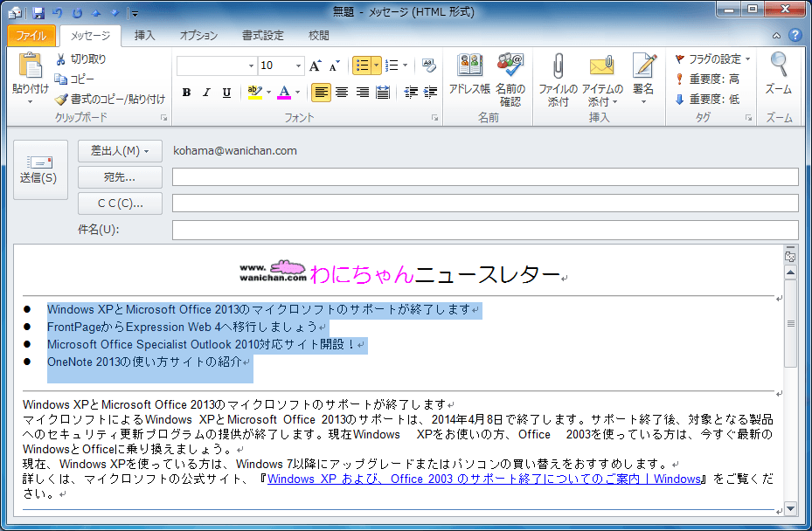Check names (名前の確認)

tap(510, 80)
